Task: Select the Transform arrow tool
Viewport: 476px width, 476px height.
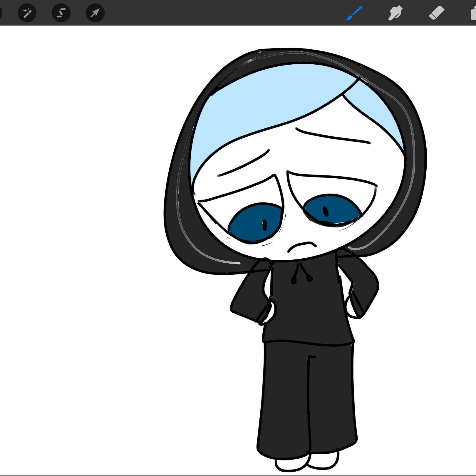Action: (95, 13)
